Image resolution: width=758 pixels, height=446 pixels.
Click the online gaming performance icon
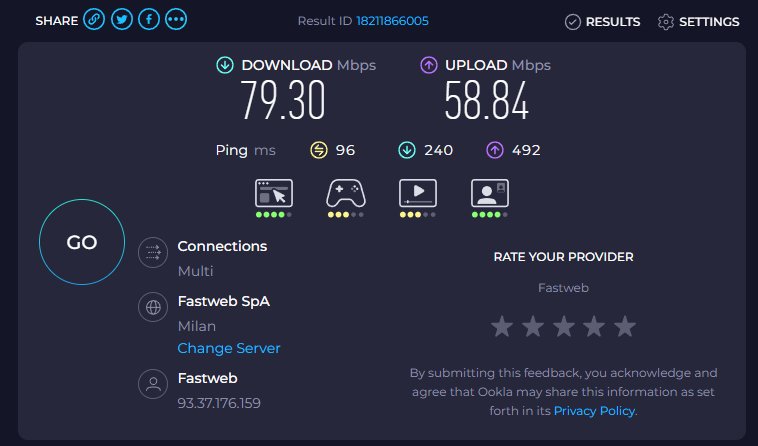click(345, 193)
